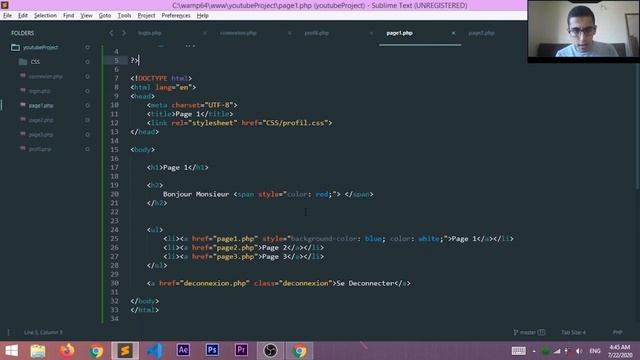Go to previous tab with left arrow
The image size is (640, 360).
111,33
